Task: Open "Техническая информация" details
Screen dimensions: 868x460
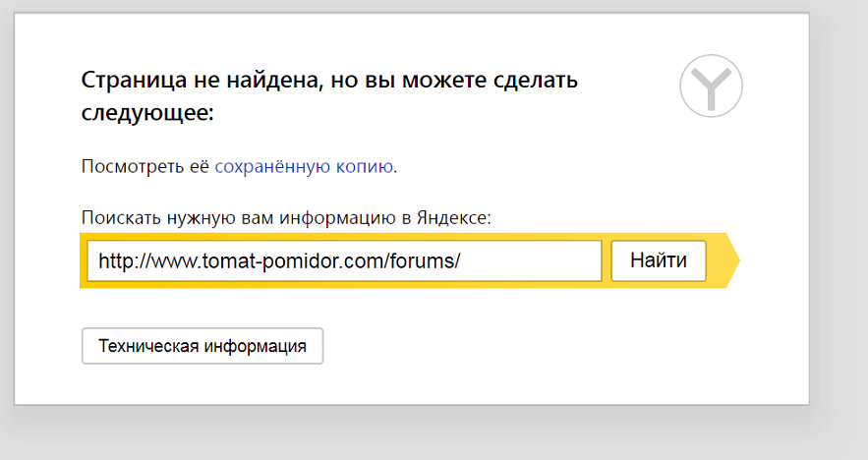Action: pyautogui.click(x=202, y=346)
